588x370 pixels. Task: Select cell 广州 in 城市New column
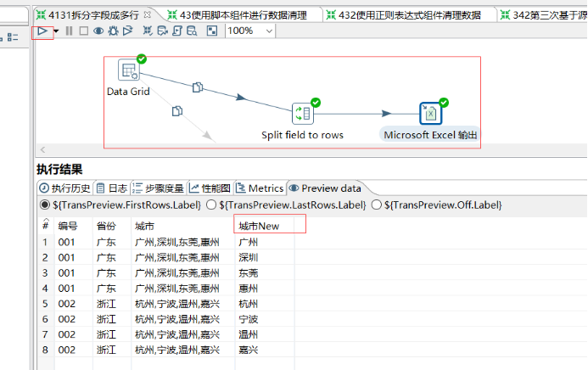coord(265,242)
